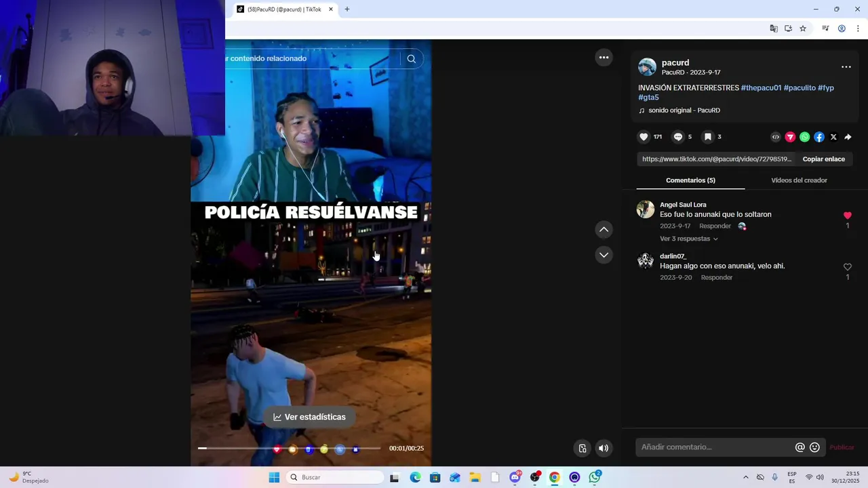Expand 'Ver 3 respuestas' replies
This screenshot has width=868, height=488.
tap(688, 239)
